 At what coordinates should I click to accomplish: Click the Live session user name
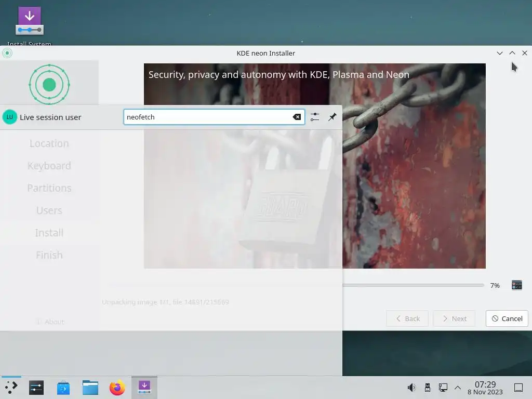point(50,117)
